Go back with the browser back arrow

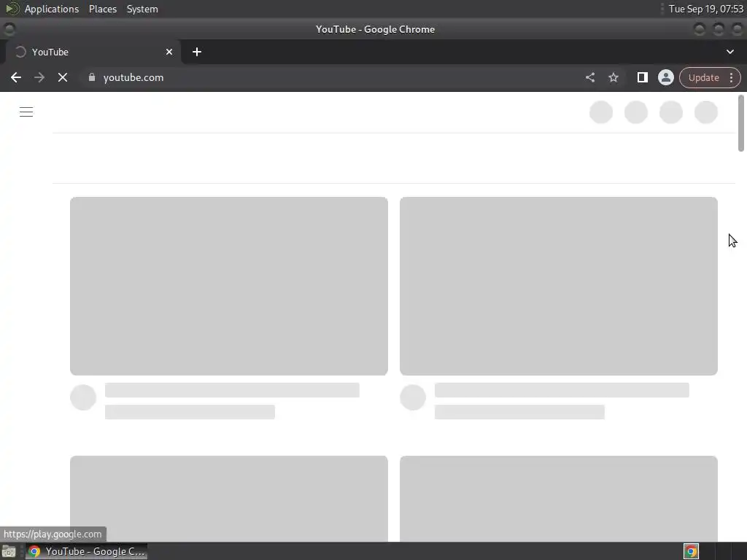(x=16, y=77)
